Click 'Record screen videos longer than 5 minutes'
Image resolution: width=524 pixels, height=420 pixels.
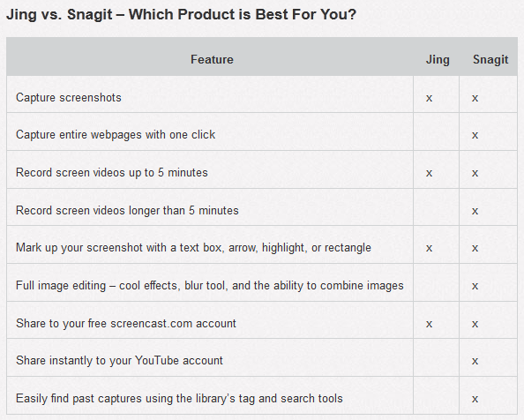(x=127, y=211)
